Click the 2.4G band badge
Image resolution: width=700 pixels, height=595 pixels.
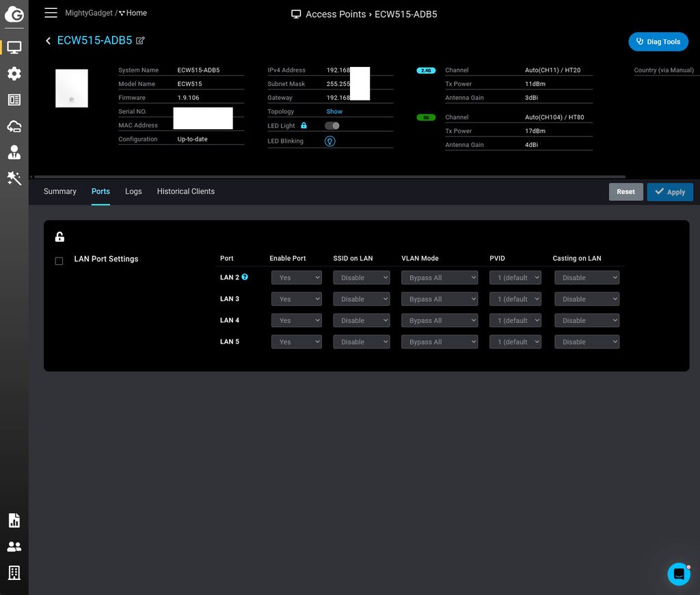426,70
